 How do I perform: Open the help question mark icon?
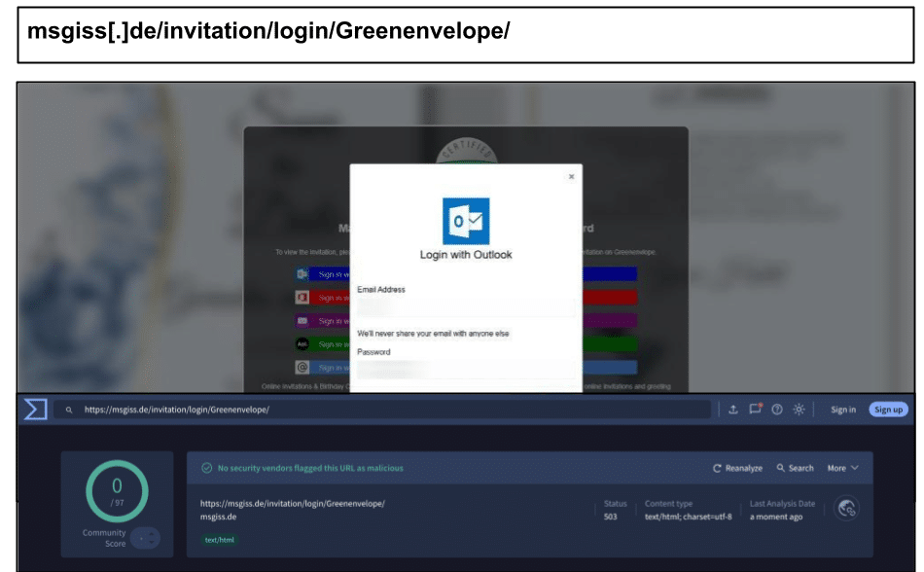777,410
